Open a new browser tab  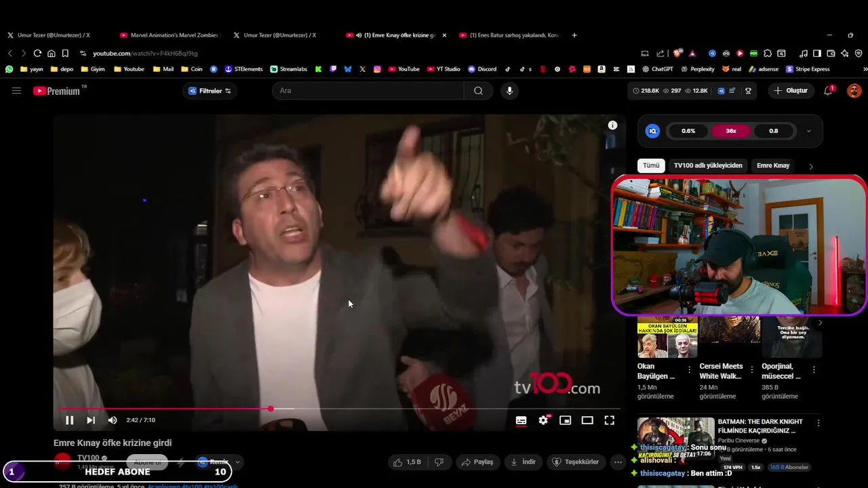point(574,35)
